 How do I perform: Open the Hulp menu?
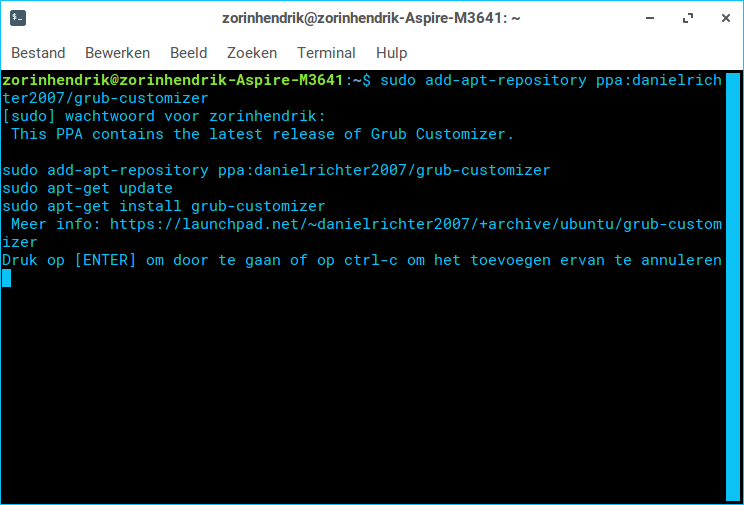click(x=391, y=53)
